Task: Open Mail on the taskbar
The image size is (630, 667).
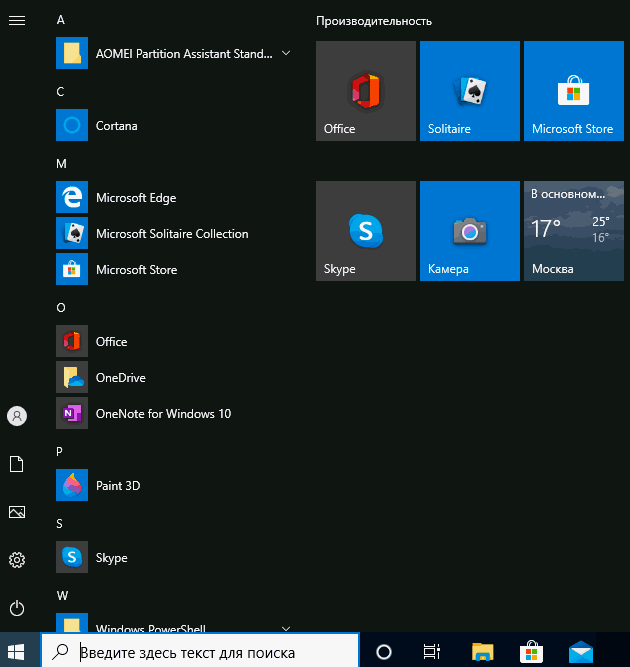Action: (581, 652)
